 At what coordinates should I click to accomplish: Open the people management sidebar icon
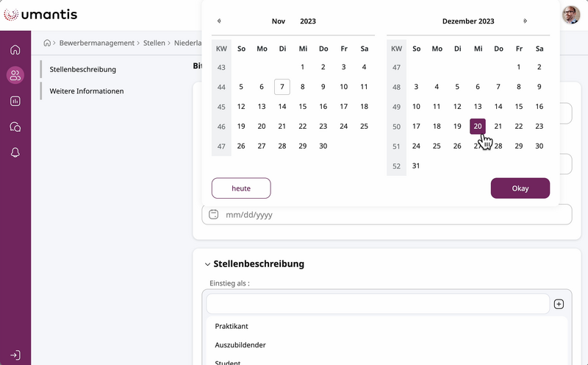15,75
